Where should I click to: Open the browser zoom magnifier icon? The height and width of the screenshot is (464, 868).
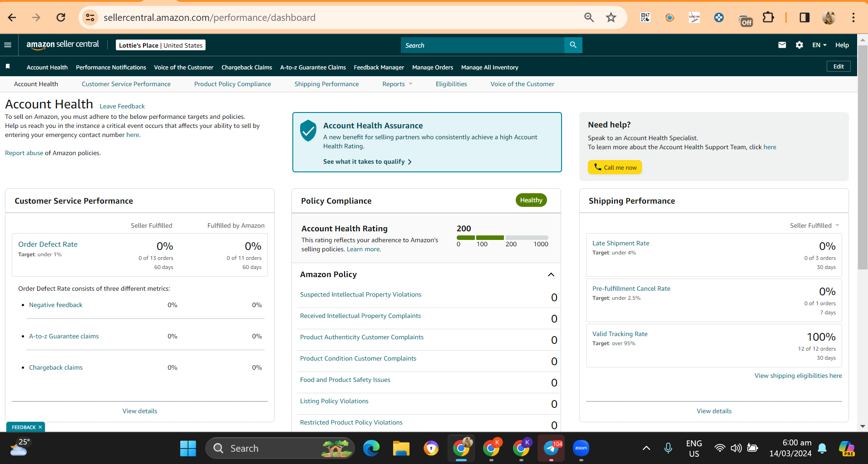(589, 18)
